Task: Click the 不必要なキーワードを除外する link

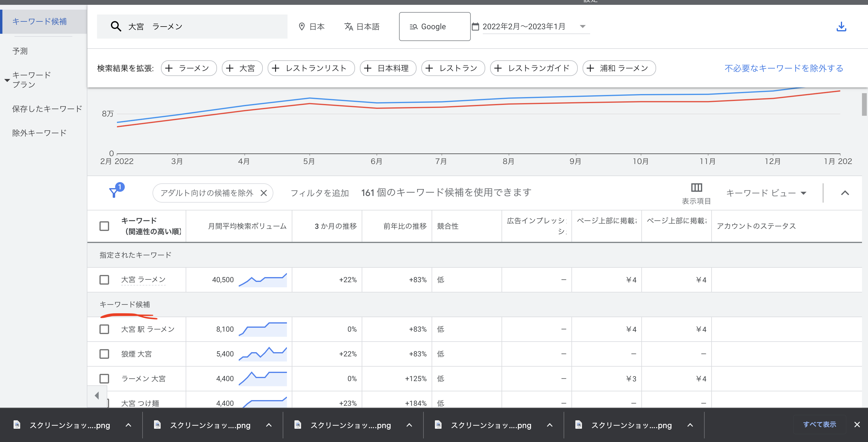Action: (784, 68)
